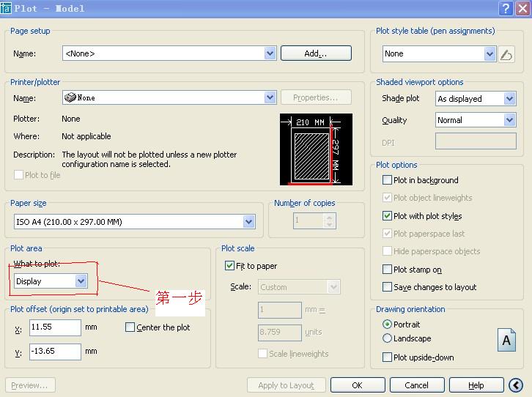The width and height of the screenshot is (532, 397).
Task: Click the 'Not applicable' Where text
Action: [86, 136]
